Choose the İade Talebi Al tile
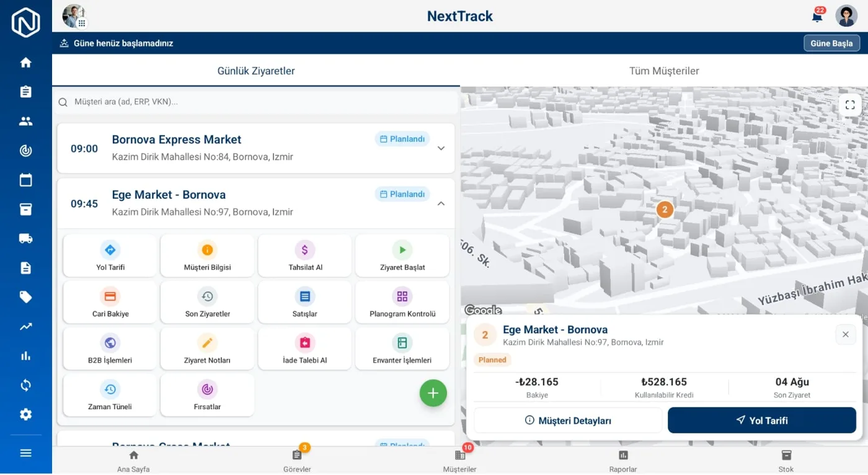The width and height of the screenshot is (868, 475). click(305, 348)
